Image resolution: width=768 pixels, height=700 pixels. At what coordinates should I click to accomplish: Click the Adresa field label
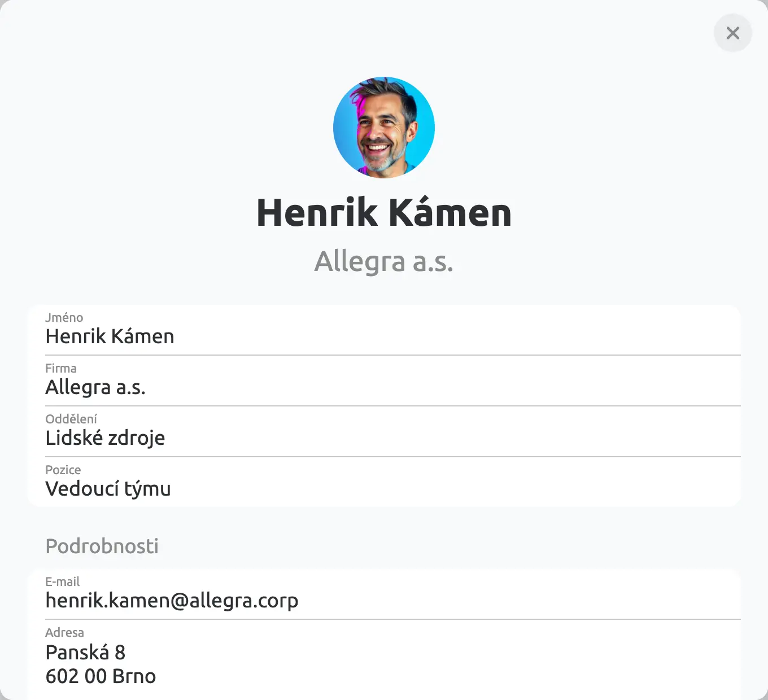(64, 632)
